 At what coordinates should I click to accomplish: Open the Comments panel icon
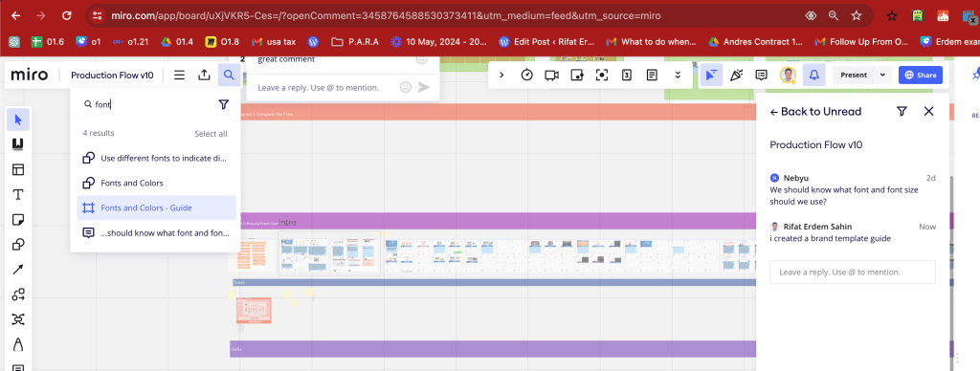pyautogui.click(x=761, y=75)
